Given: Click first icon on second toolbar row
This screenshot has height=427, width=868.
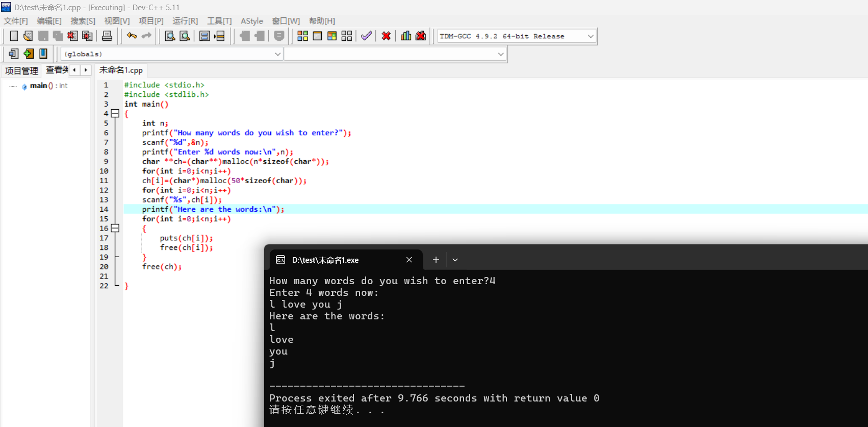Looking at the screenshot, I should click(x=14, y=54).
